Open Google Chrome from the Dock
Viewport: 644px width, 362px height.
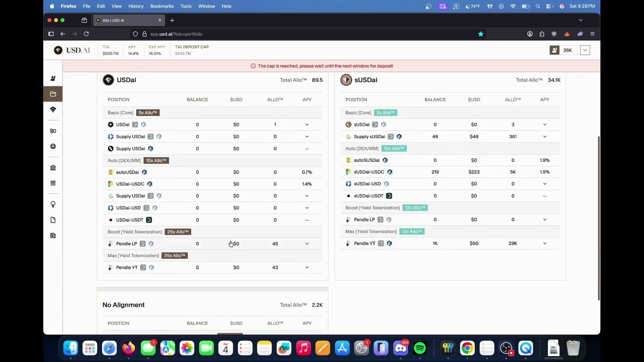[467, 348]
